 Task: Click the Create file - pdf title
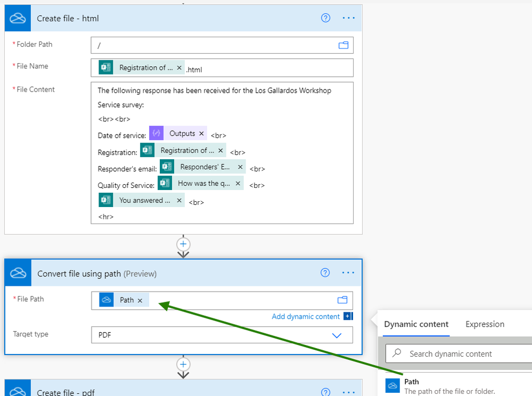coord(66,392)
